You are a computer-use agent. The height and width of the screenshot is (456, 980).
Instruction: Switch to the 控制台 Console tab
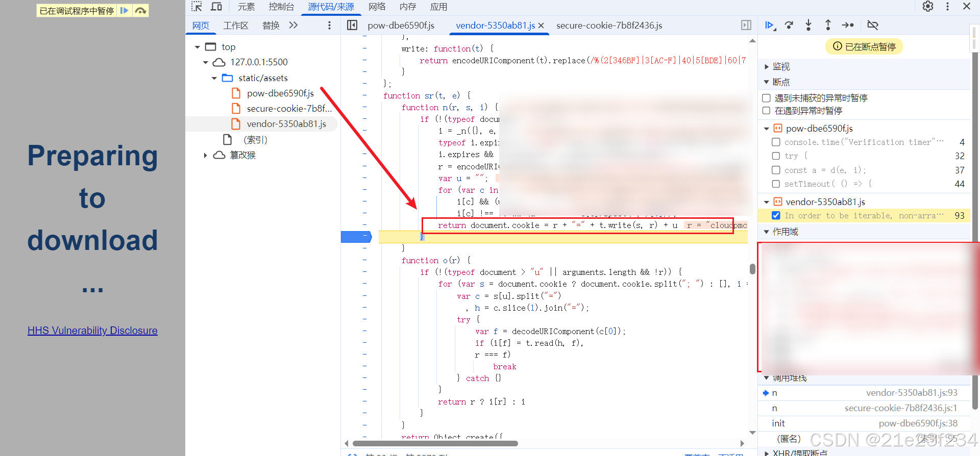281,7
